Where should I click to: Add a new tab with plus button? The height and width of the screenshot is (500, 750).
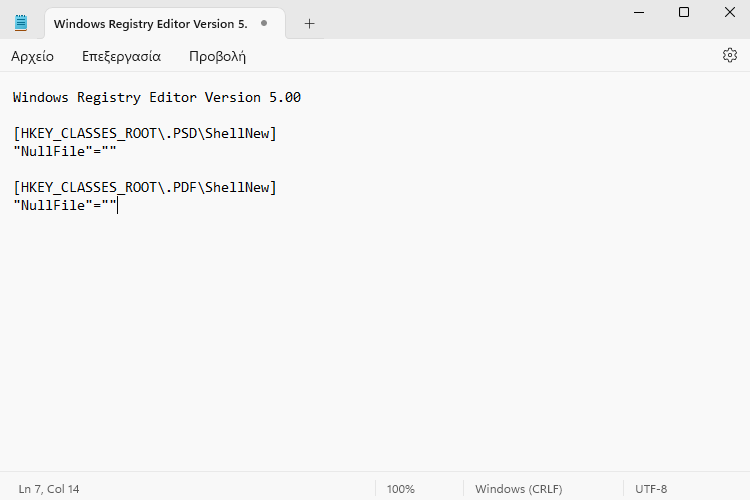(309, 23)
